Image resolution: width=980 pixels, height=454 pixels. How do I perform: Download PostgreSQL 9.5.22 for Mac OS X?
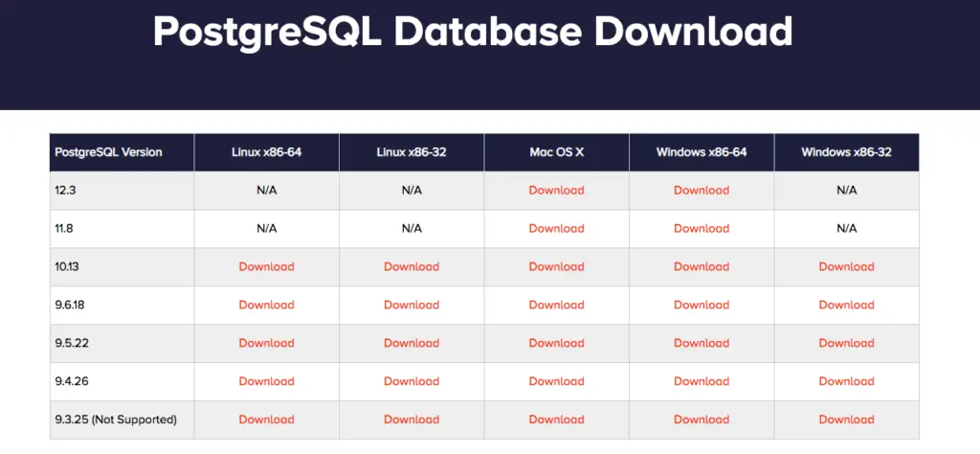(556, 343)
